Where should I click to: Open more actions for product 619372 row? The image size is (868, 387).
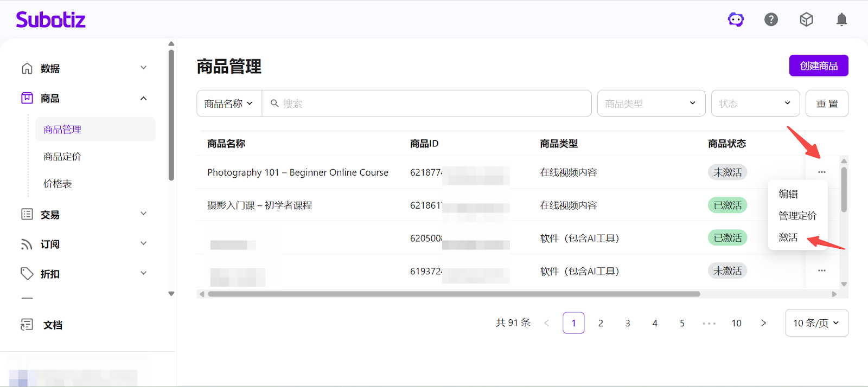[x=822, y=270]
